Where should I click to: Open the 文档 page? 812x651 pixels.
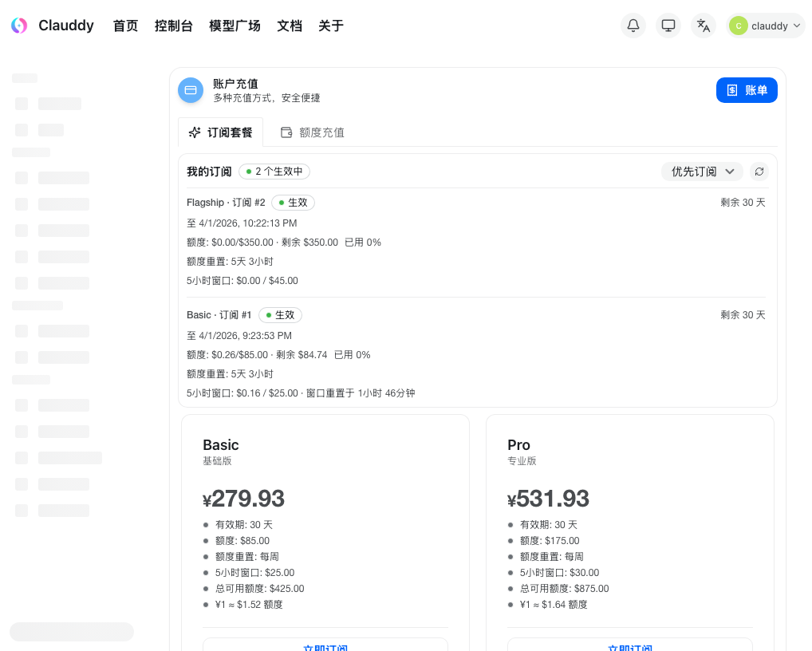[x=290, y=26]
